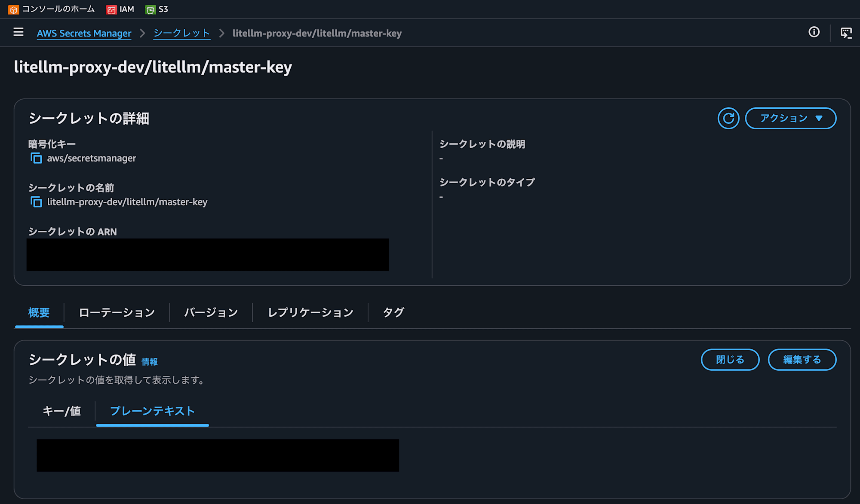Viewport: 860px width, 504px height.
Task: Select the 概要 tab
Action: (39, 312)
